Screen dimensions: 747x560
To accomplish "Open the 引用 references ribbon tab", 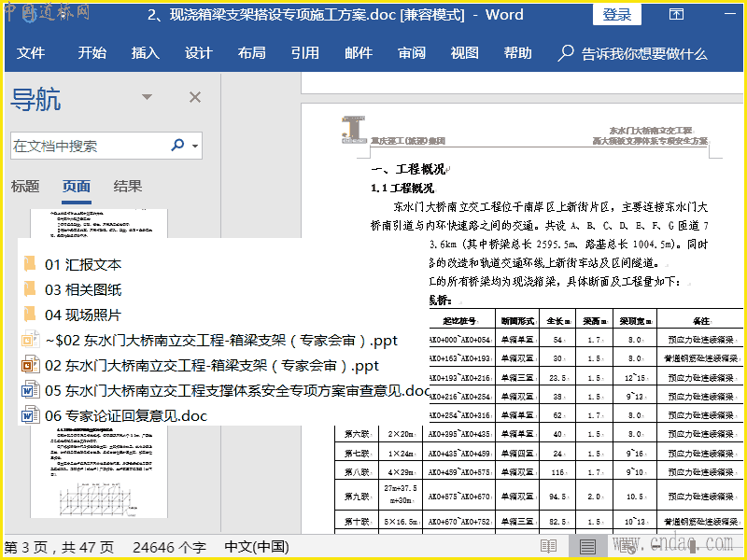I will [x=304, y=53].
